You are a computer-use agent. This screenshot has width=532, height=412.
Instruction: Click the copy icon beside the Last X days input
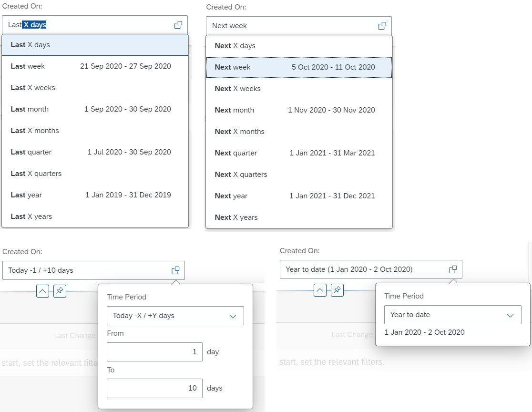pyautogui.click(x=177, y=25)
